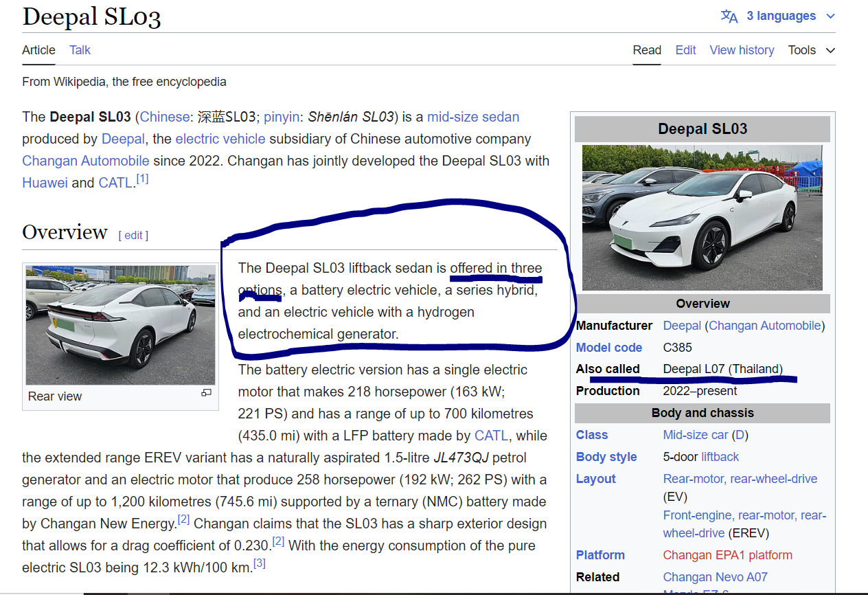Click the language translate icon
Screen dimensions: 868x595
point(729,16)
